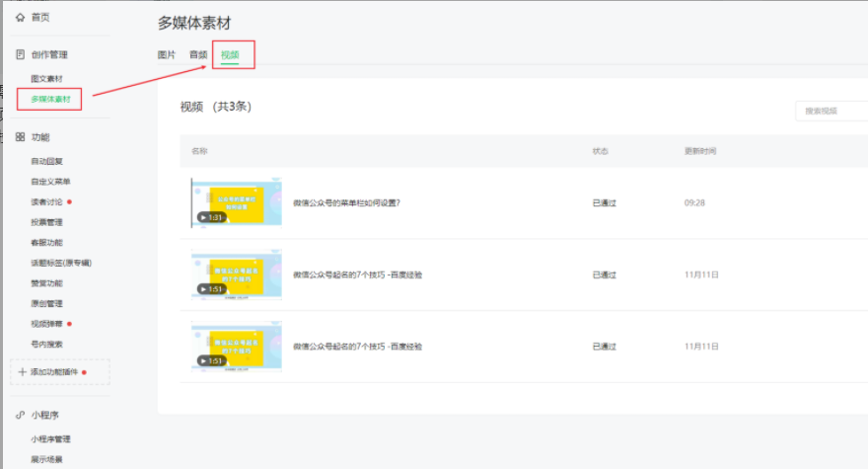Open the video titled 微信公众号的菜单栏如何设置?
This screenshot has height=469, width=868.
(x=346, y=203)
